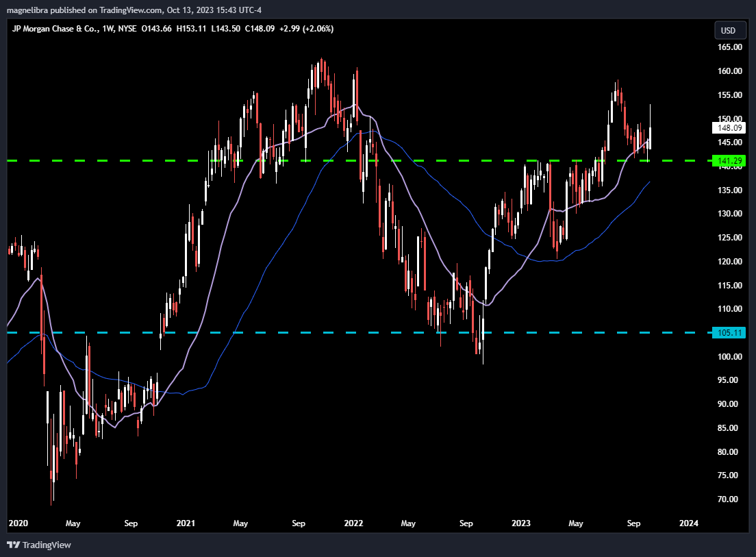The width and height of the screenshot is (756, 557).
Task: Click the 120.00 price axis label
Action: click(x=730, y=262)
